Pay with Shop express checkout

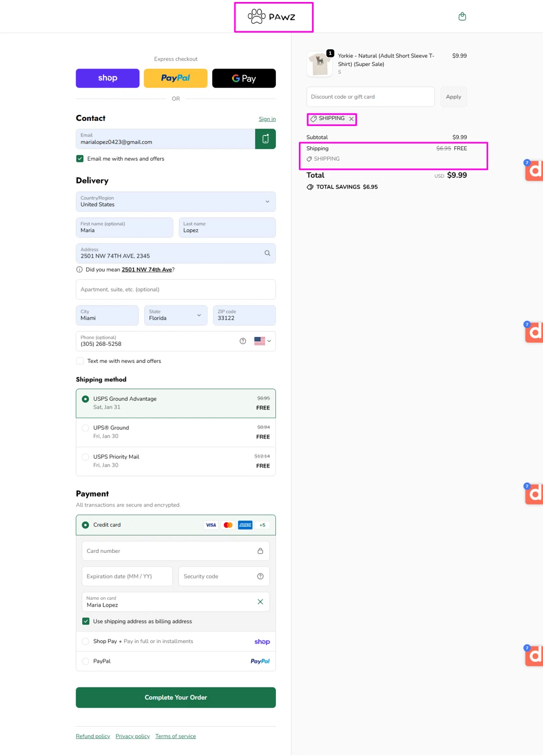click(107, 78)
